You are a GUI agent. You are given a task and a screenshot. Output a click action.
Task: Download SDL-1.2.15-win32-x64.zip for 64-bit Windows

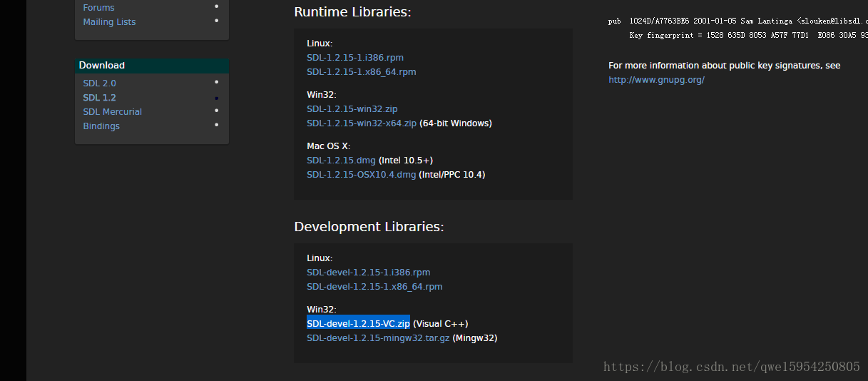(362, 123)
